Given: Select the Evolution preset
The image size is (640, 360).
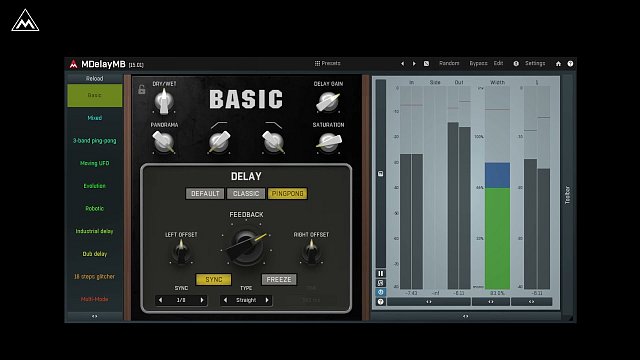Looking at the screenshot, I should [95, 186].
